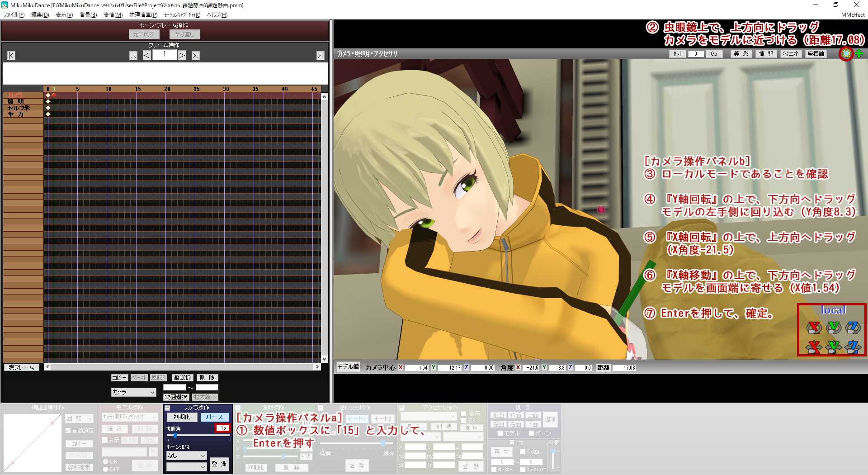This screenshot has height=475, width=868.
Task: Toggle the 自動設定 checkbox
Action: 68,431
